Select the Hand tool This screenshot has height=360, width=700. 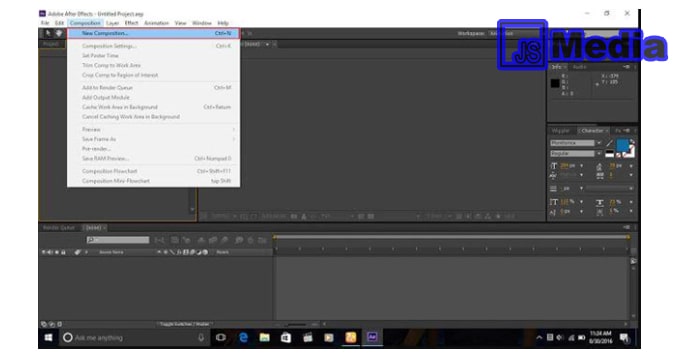pyautogui.click(x=59, y=33)
